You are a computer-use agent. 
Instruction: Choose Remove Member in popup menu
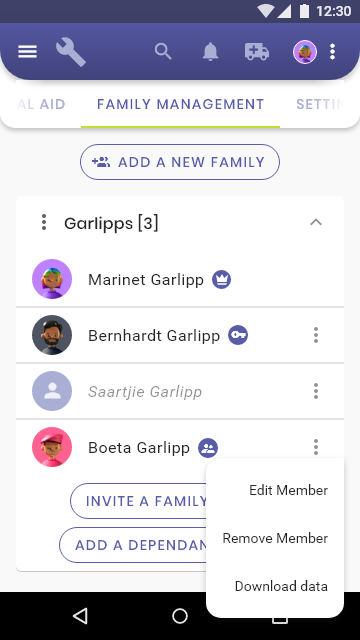(275, 538)
